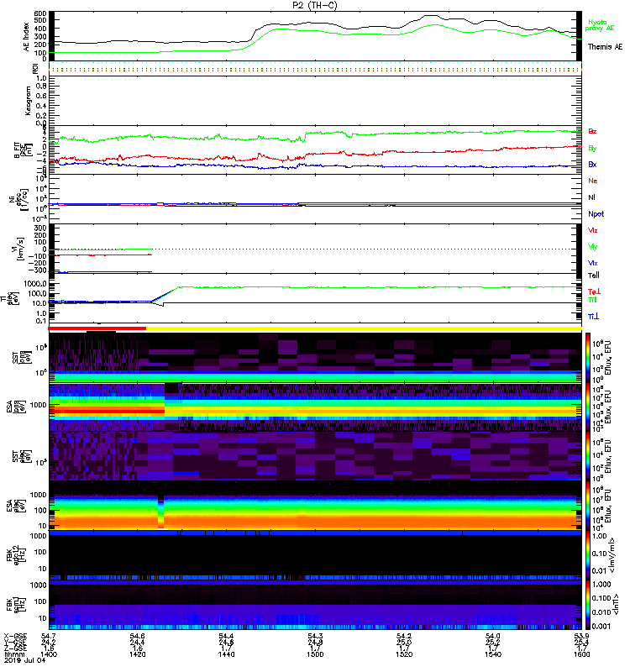Select the 1600 time tick label
Screen dimensions: 630x672
click(581, 654)
